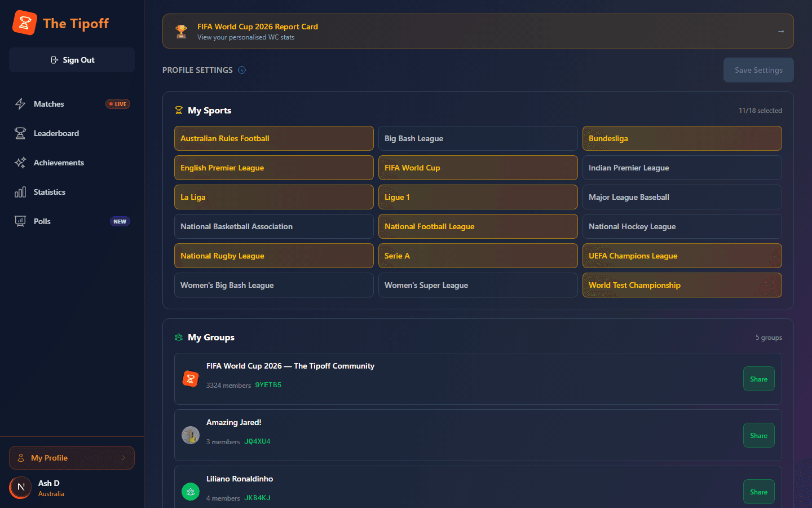Expand the My Profile chevron
Image resolution: width=812 pixels, height=508 pixels.
click(x=123, y=458)
